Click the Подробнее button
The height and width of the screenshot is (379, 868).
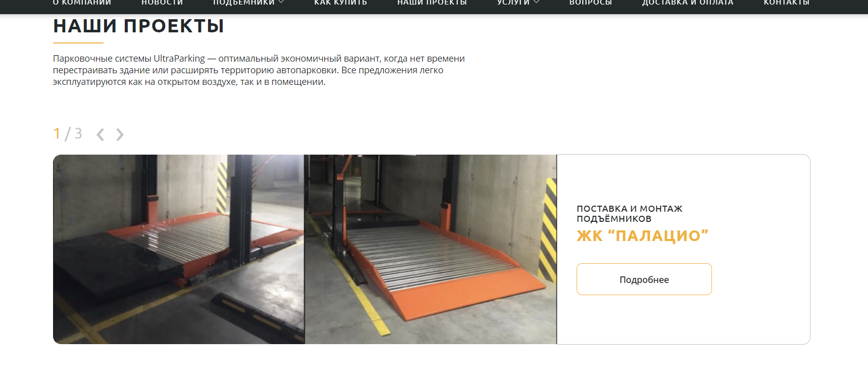[644, 279]
